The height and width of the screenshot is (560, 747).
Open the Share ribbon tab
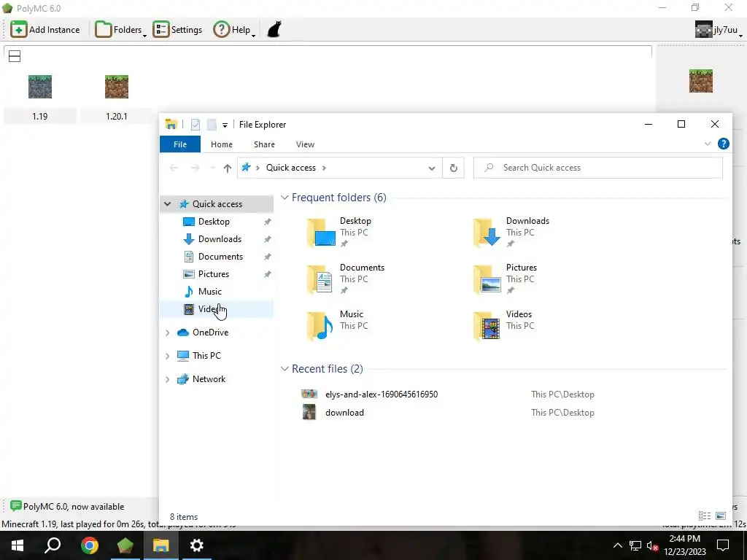[x=264, y=144]
